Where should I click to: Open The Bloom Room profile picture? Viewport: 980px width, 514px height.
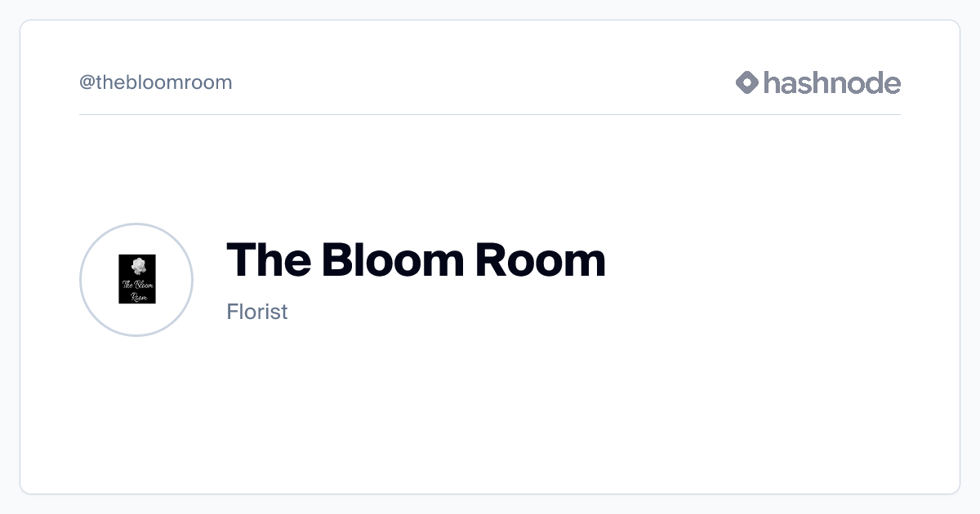coord(136,280)
